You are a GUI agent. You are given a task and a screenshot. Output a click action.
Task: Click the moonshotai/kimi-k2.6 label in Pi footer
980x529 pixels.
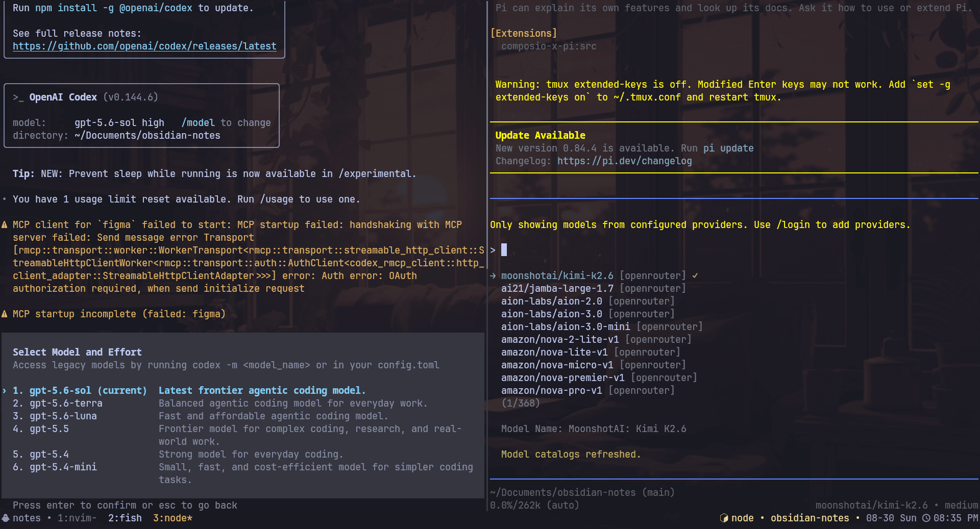coord(872,506)
